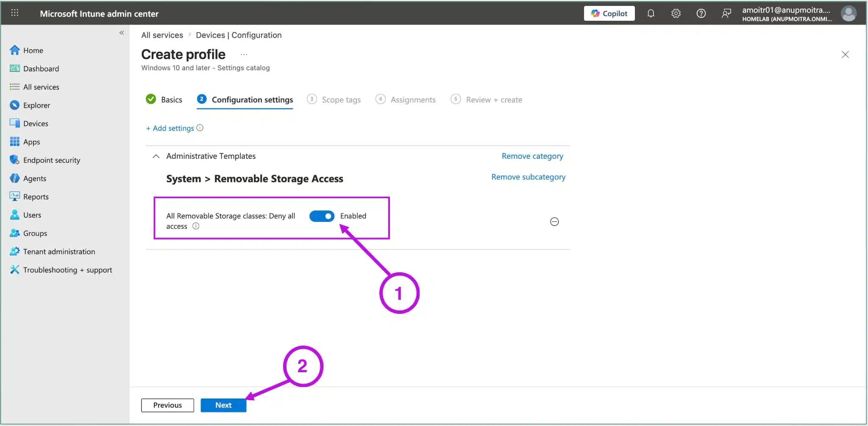The width and height of the screenshot is (868, 426).
Task: Click All services breadcrumb link
Action: click(x=162, y=35)
